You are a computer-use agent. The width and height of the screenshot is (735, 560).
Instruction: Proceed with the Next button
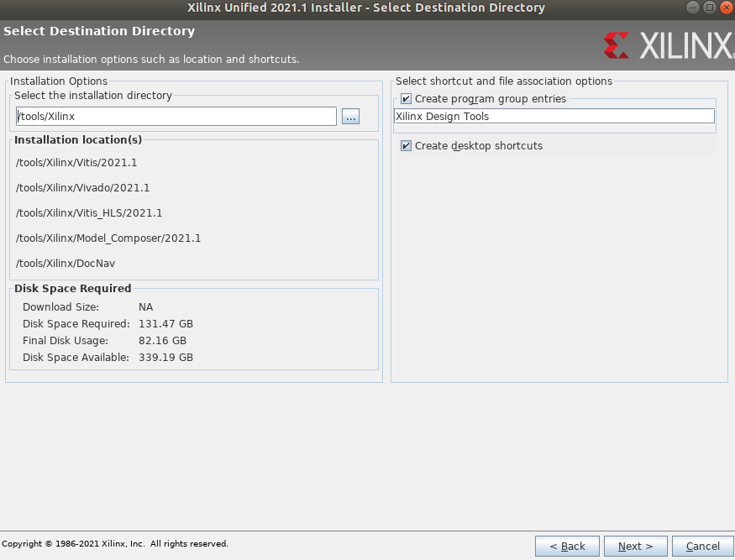pyautogui.click(x=635, y=546)
